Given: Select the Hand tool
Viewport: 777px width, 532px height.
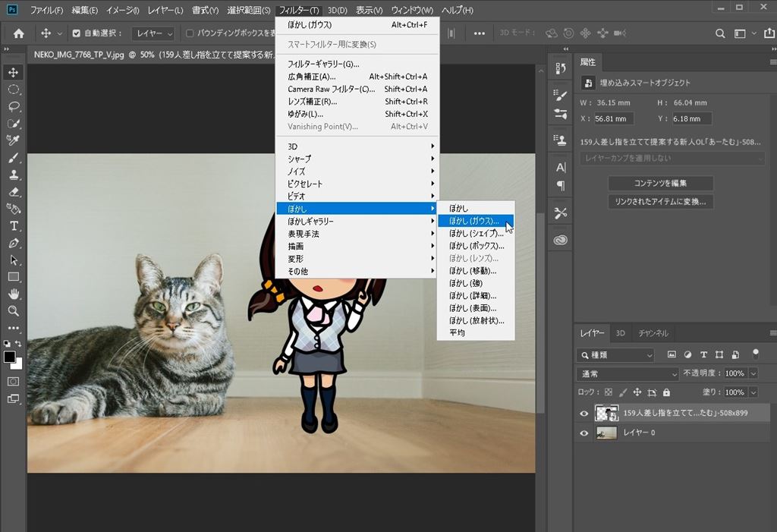Looking at the screenshot, I should 14,294.
